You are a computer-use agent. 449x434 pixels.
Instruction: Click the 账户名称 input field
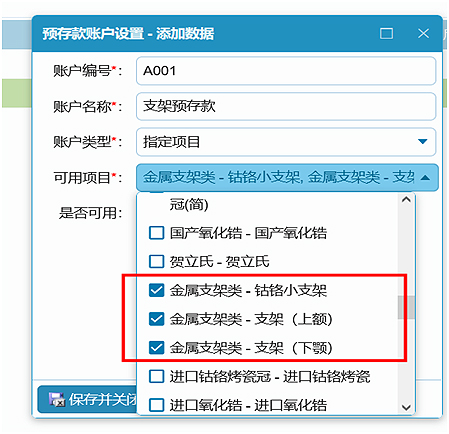tap(286, 106)
